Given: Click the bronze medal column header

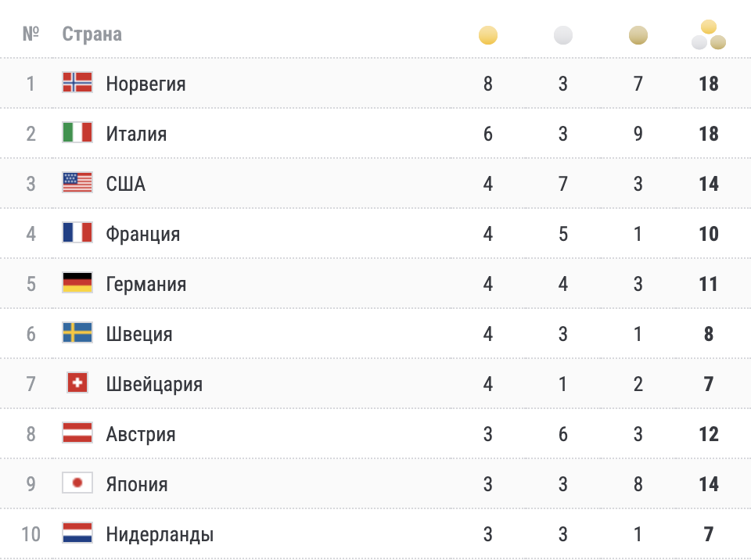Looking at the screenshot, I should (638, 35).
